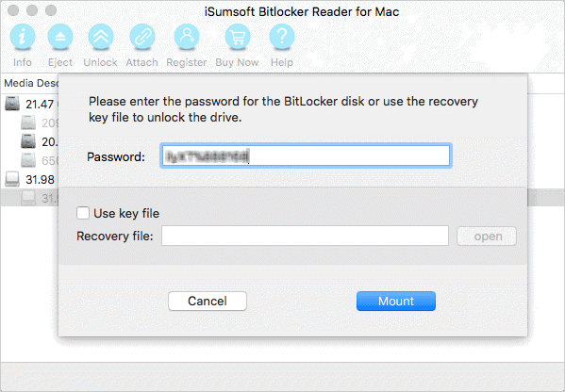Focus the Password input field
This screenshot has width=565, height=392.
[306, 155]
